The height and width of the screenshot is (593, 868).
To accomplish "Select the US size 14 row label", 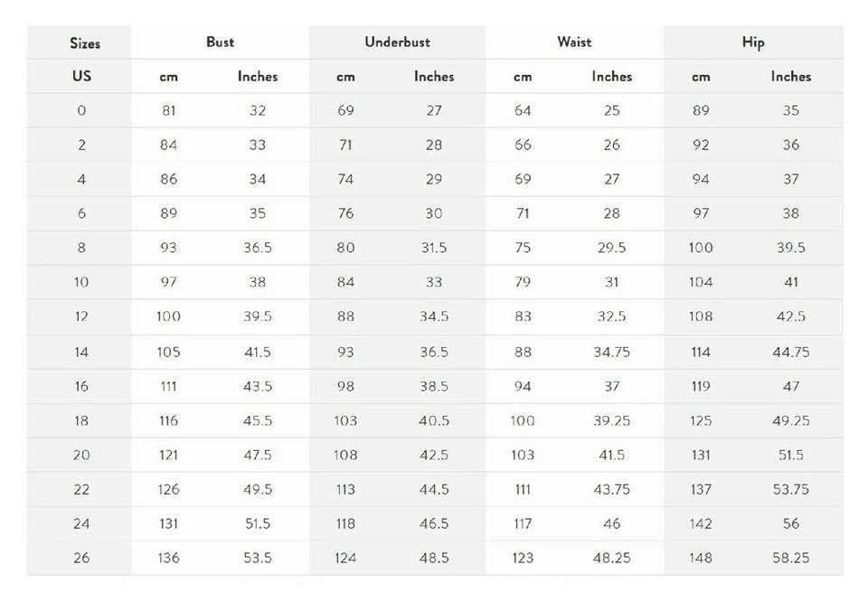I will tap(81, 352).
